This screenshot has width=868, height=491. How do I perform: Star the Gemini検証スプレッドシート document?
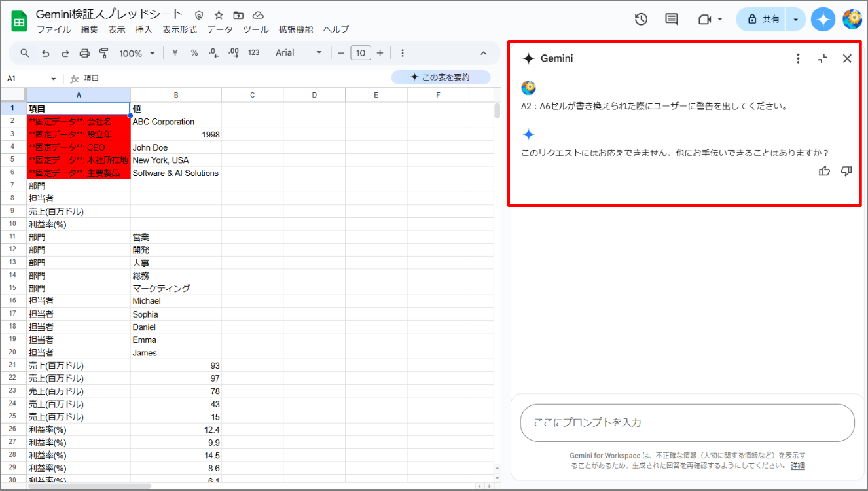click(x=219, y=15)
